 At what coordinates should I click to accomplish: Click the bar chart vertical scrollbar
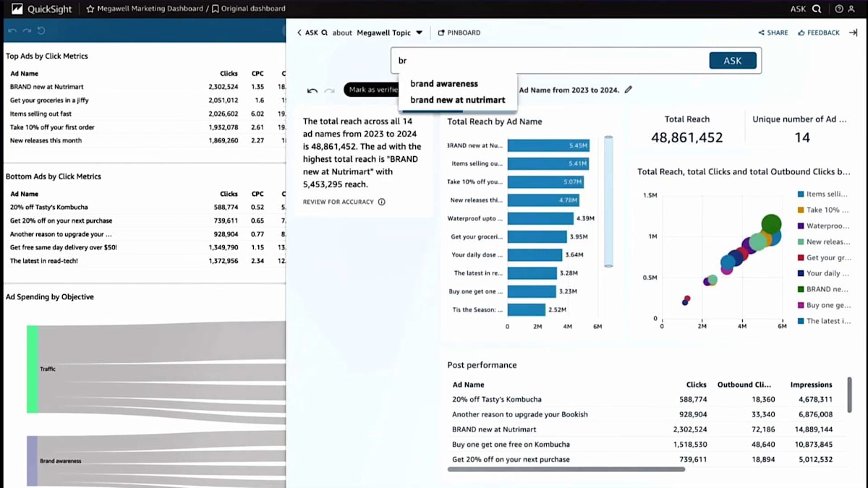pyautogui.click(x=608, y=202)
